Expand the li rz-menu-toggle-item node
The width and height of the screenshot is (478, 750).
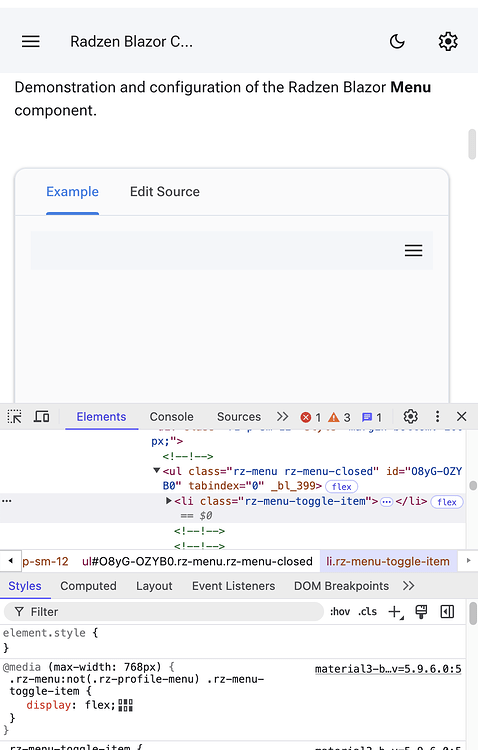click(168, 501)
